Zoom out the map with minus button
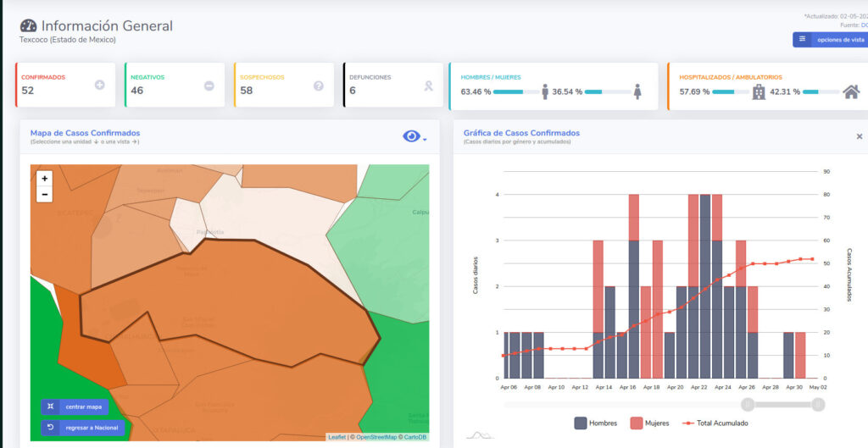Screen dimensions: 868x448 click(x=45, y=195)
